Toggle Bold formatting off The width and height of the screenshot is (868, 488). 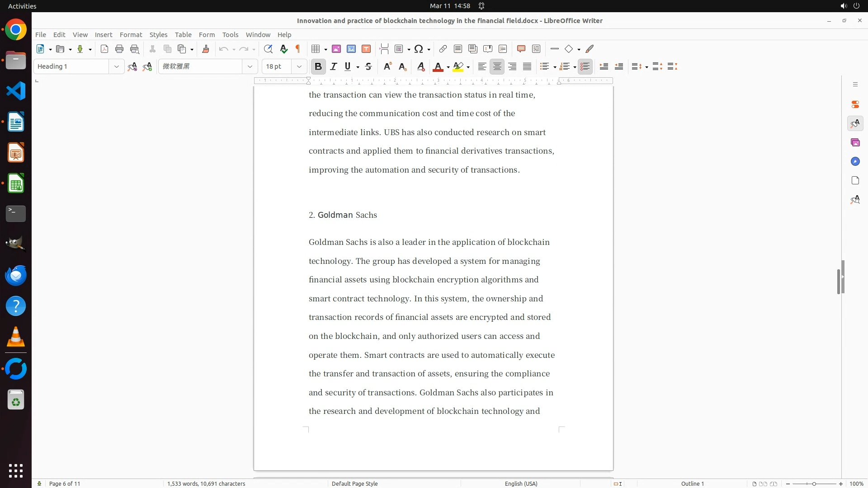[318, 67]
